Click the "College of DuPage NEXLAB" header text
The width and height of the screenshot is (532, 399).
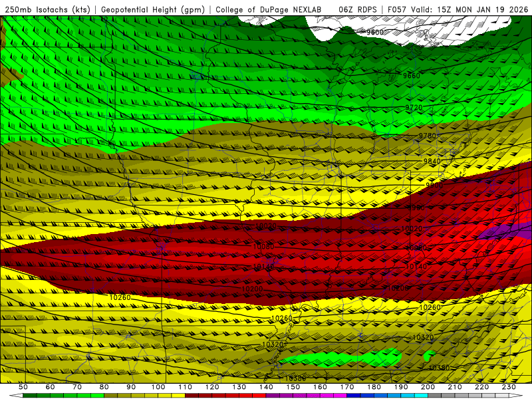269,10
